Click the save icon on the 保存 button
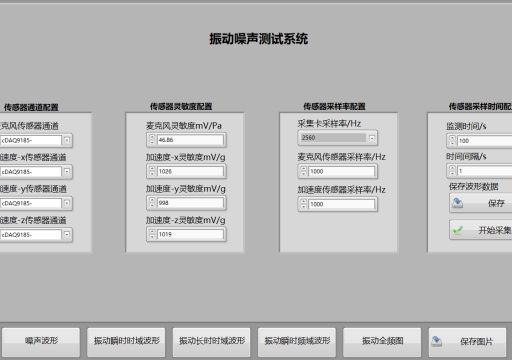This screenshot has height=360, width=512. coord(457,203)
